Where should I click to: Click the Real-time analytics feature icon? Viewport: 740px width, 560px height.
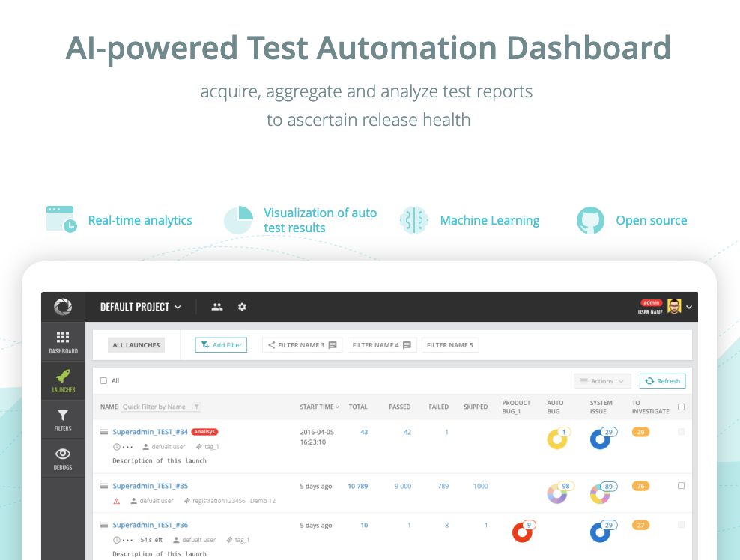[62, 219]
